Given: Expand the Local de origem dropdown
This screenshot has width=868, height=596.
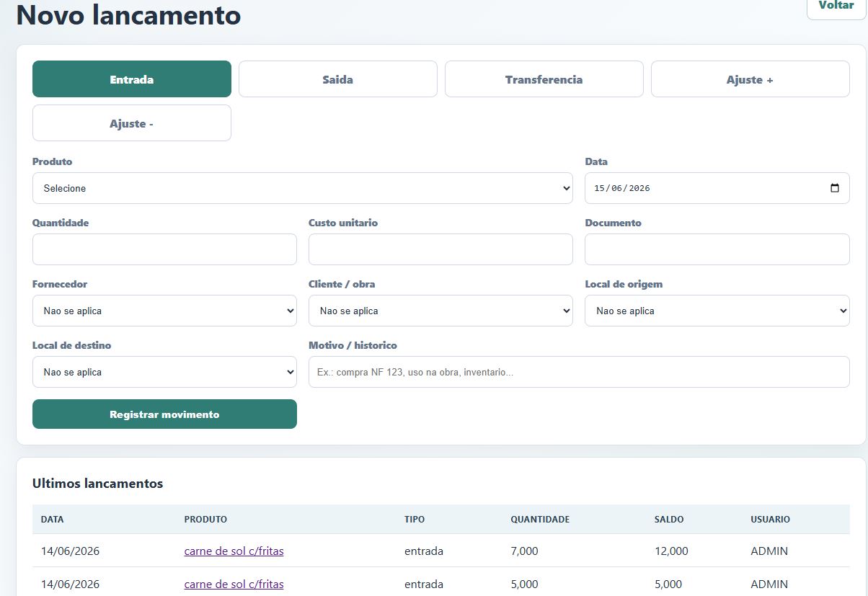Looking at the screenshot, I should (717, 311).
